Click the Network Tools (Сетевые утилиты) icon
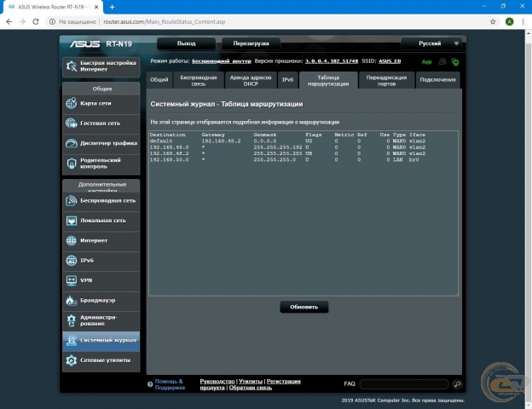The image size is (532, 409). coord(72,360)
